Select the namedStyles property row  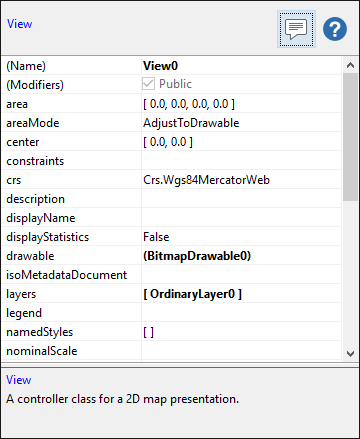171,332
